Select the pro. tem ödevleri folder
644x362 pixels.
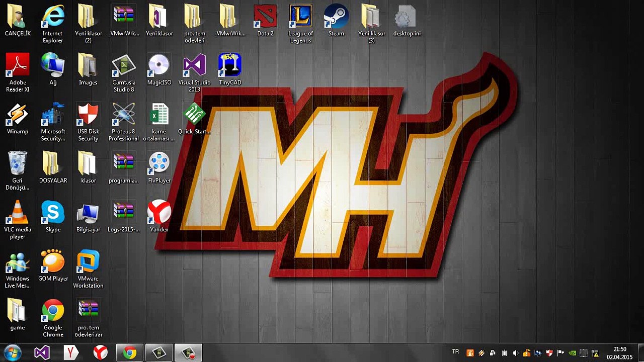coord(194,24)
